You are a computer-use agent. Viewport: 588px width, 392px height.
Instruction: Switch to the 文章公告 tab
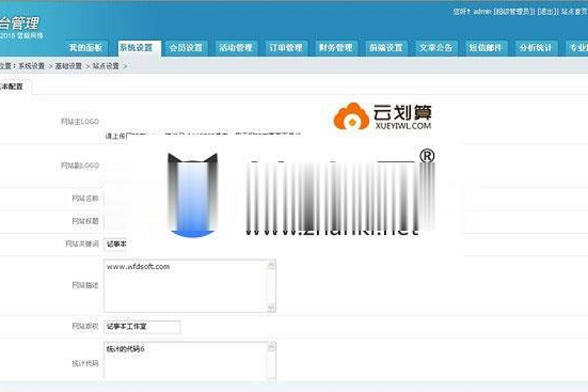[x=436, y=48]
